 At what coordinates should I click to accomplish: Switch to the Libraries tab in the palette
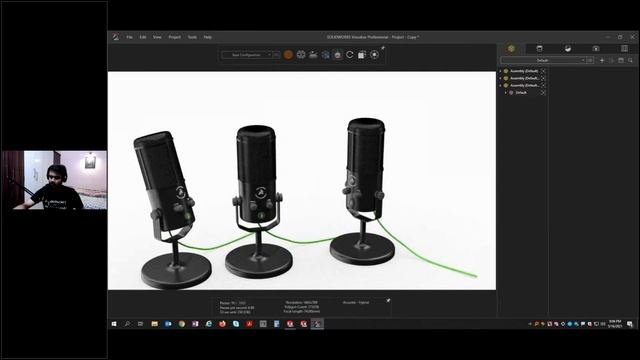624,49
